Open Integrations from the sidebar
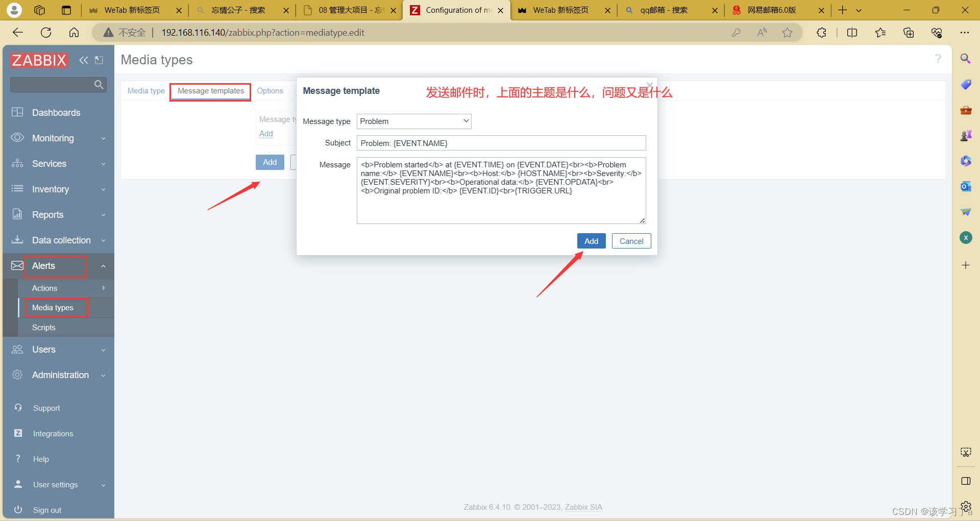Screen dimensions: 980x521 click(x=53, y=434)
